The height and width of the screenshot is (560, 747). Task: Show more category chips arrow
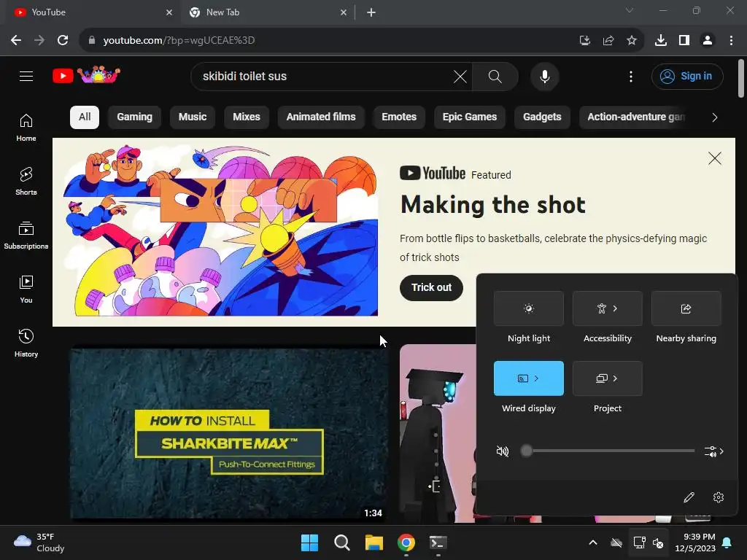tap(714, 117)
